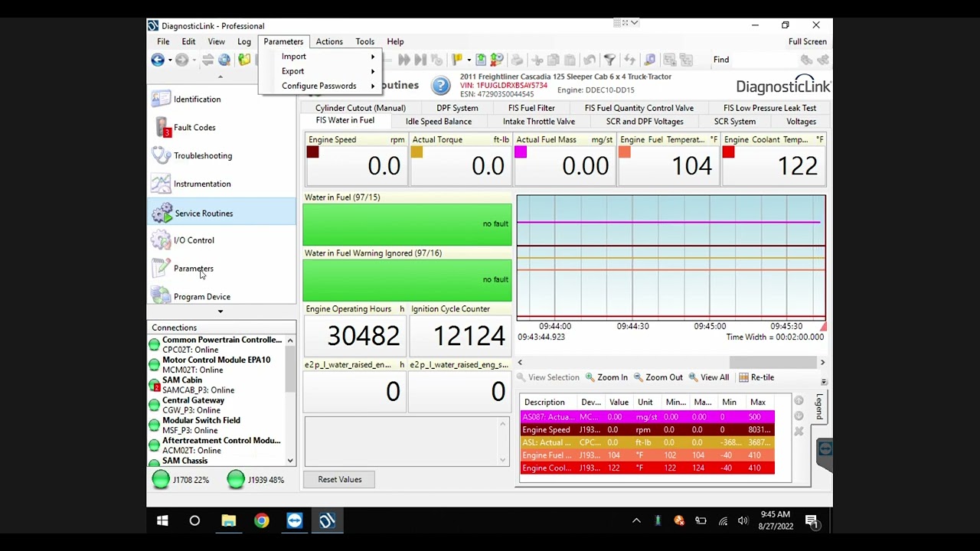Click the legend move-down arrow icon
The image size is (980, 551).
tap(799, 416)
